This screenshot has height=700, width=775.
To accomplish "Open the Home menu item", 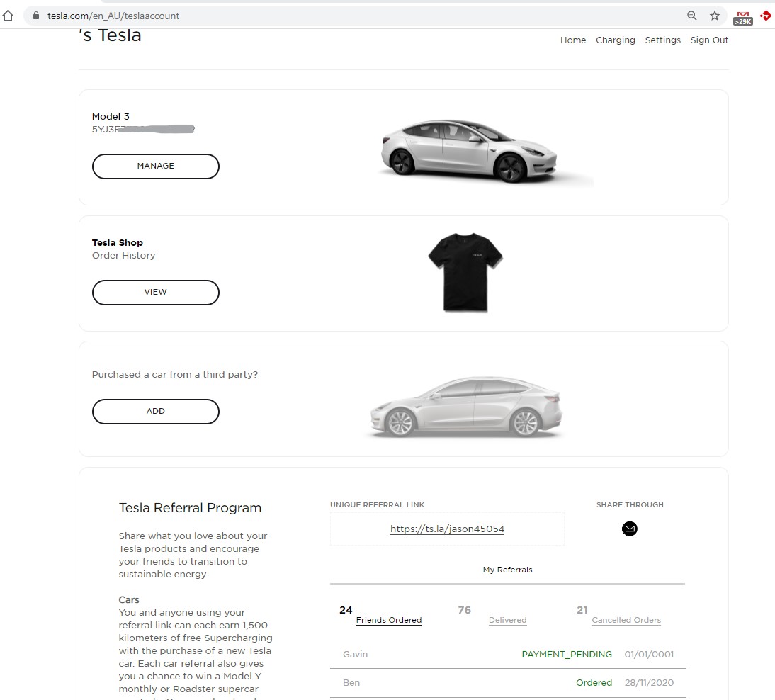I will click(573, 40).
